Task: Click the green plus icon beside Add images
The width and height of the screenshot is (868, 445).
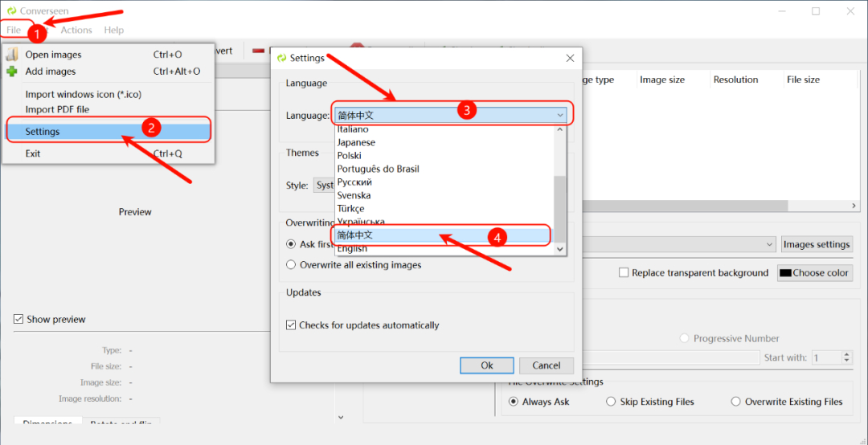Action: pyautogui.click(x=11, y=71)
